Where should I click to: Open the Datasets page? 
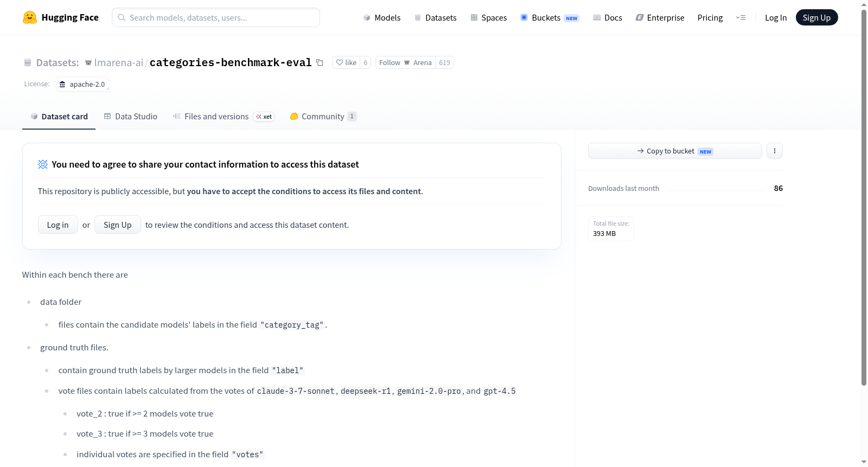[436, 18]
